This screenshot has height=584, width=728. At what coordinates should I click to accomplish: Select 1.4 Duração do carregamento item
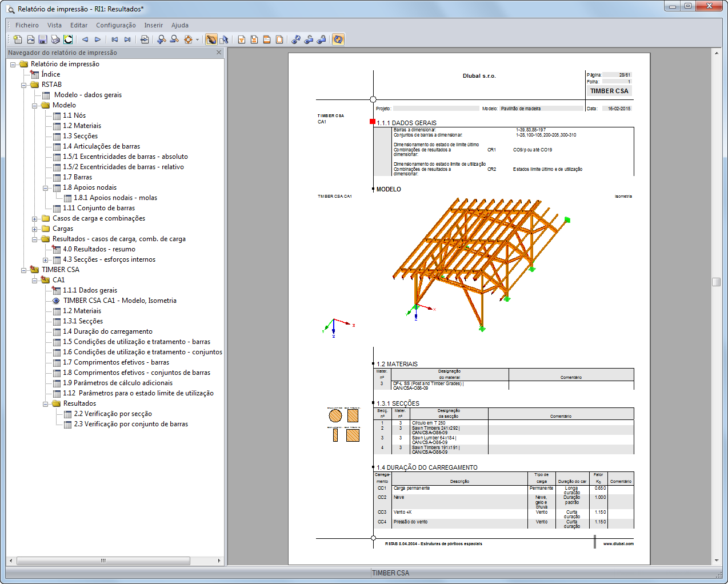107,331
